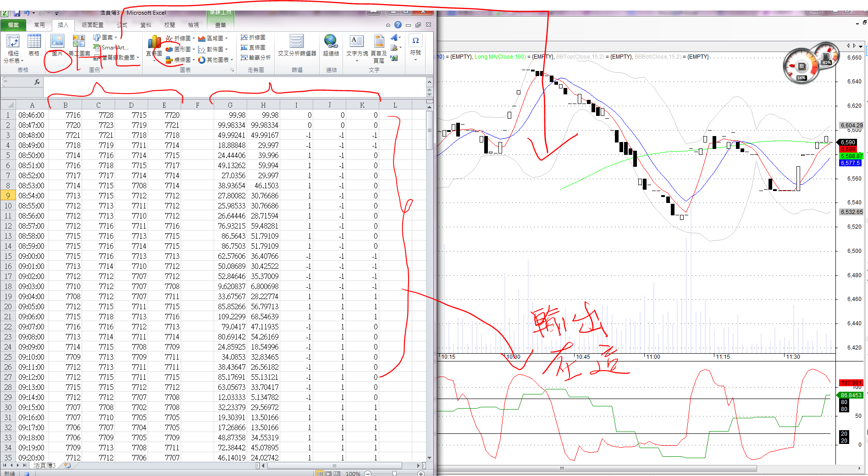This screenshot has width=868, height=476.
Task: Switch to the Home (常用) tab
Action: [39, 25]
